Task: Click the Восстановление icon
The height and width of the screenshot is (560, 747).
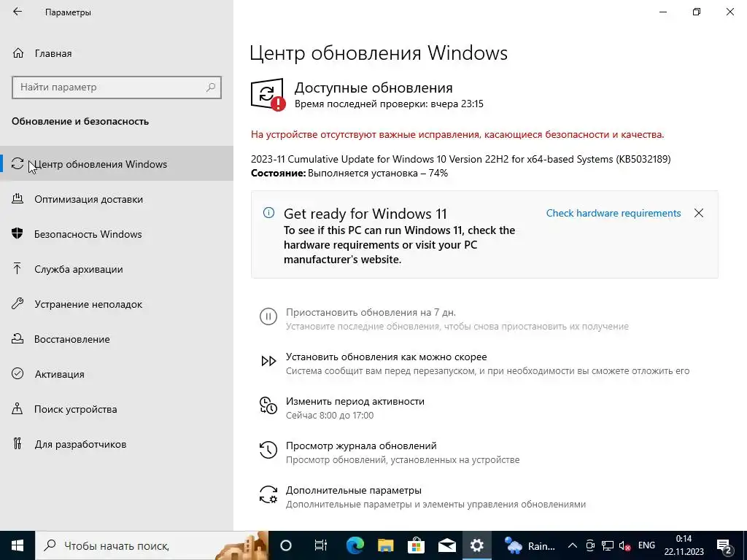Action: (18, 338)
